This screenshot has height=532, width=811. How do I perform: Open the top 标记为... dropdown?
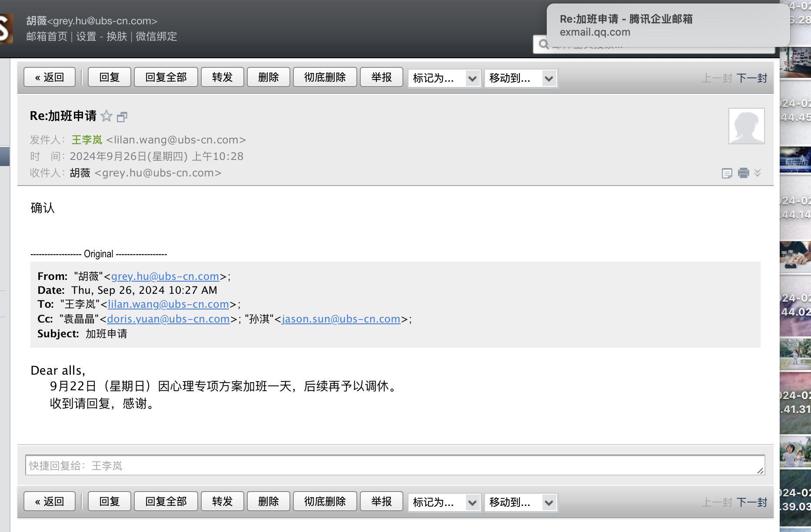pyautogui.click(x=444, y=78)
